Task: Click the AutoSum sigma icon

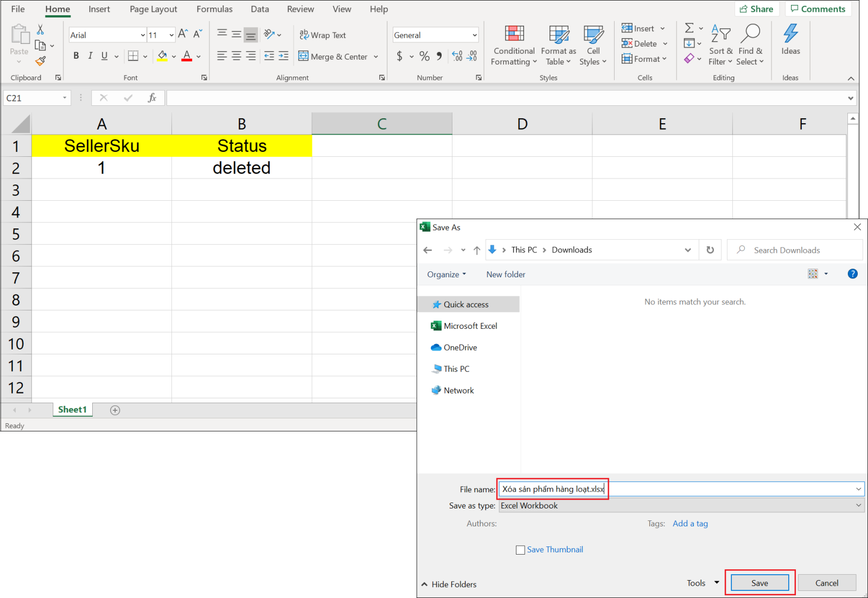Action: tap(689, 28)
